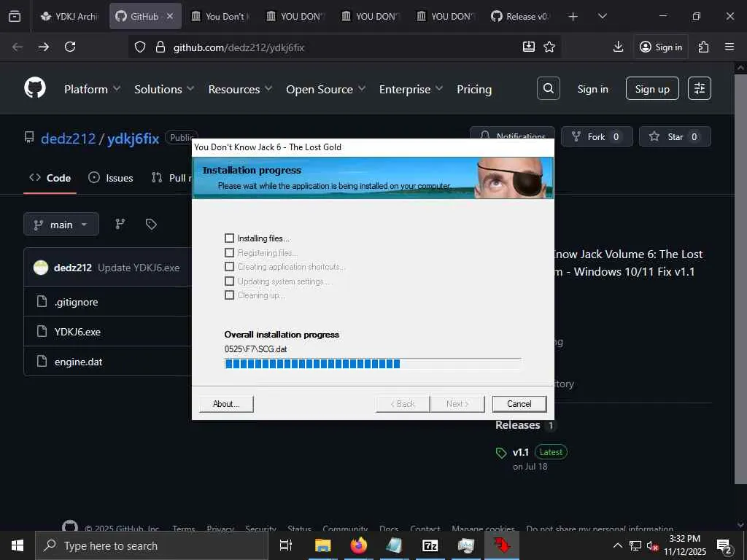
Task: Click the tracking protection shield icon
Action: (x=139, y=47)
